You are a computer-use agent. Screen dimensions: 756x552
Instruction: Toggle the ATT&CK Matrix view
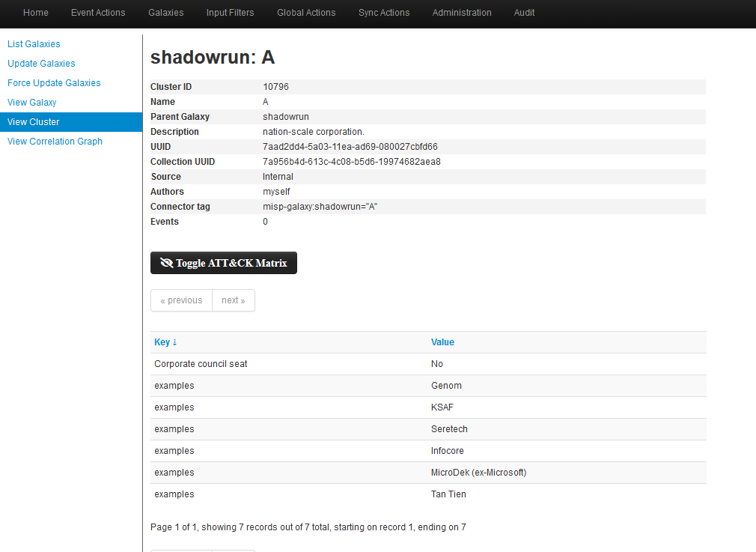click(223, 264)
